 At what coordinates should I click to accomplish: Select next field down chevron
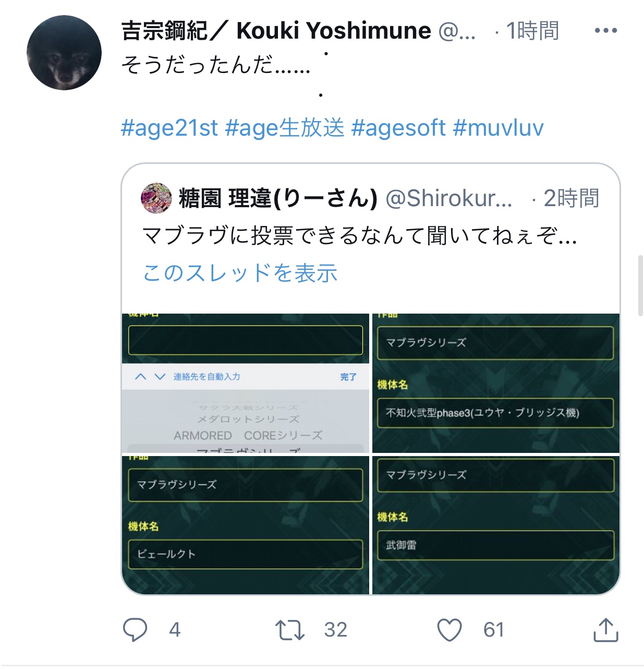[160, 377]
